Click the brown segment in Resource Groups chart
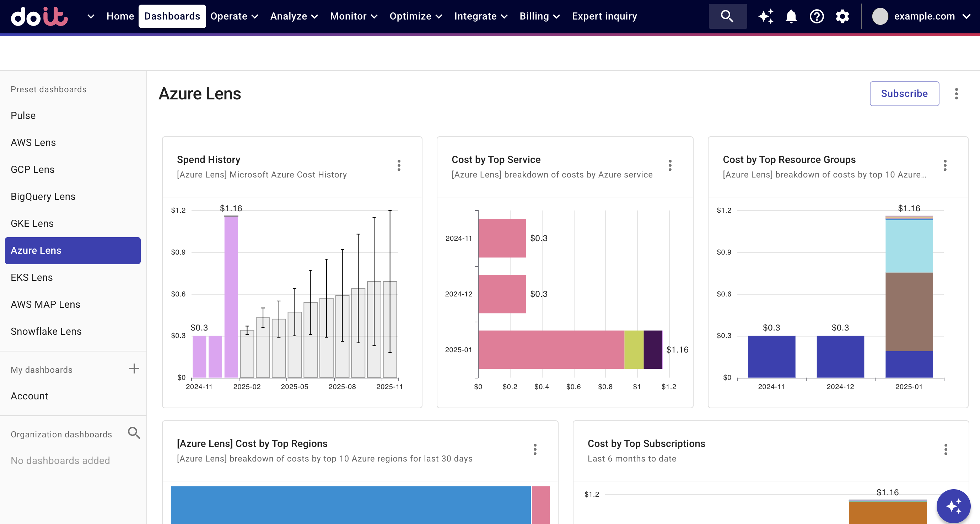980x524 pixels. [x=909, y=312]
